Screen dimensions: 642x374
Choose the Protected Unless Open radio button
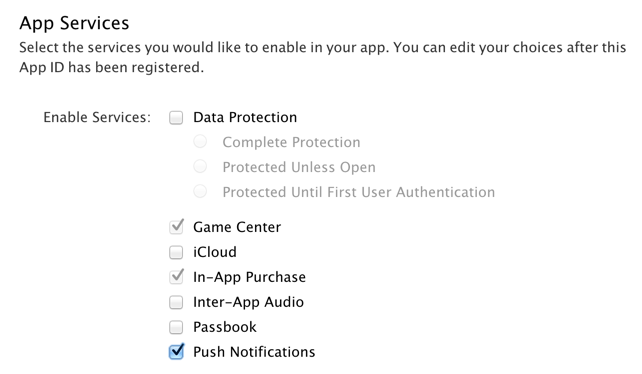coord(200,167)
